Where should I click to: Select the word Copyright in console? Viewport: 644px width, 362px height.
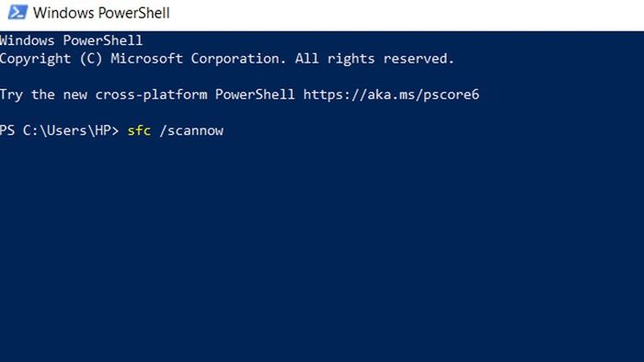point(35,59)
